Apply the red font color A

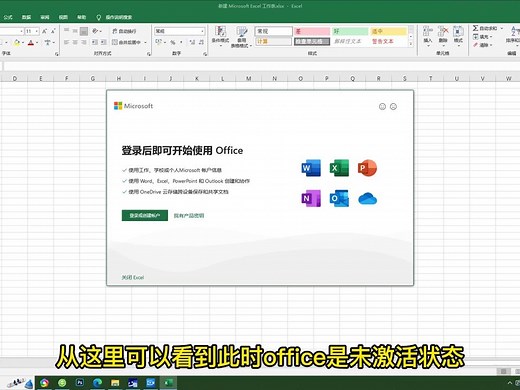[x=31, y=42]
